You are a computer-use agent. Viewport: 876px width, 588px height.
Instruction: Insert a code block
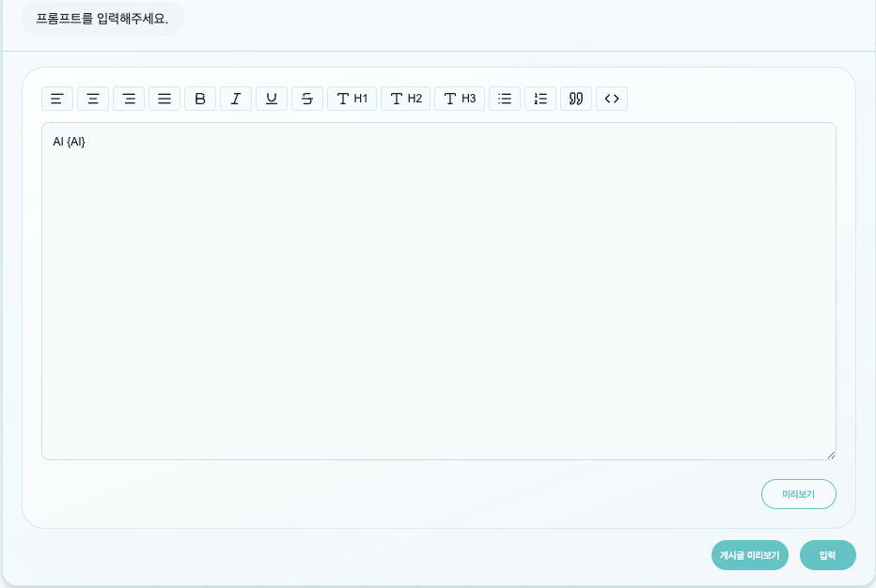(612, 99)
